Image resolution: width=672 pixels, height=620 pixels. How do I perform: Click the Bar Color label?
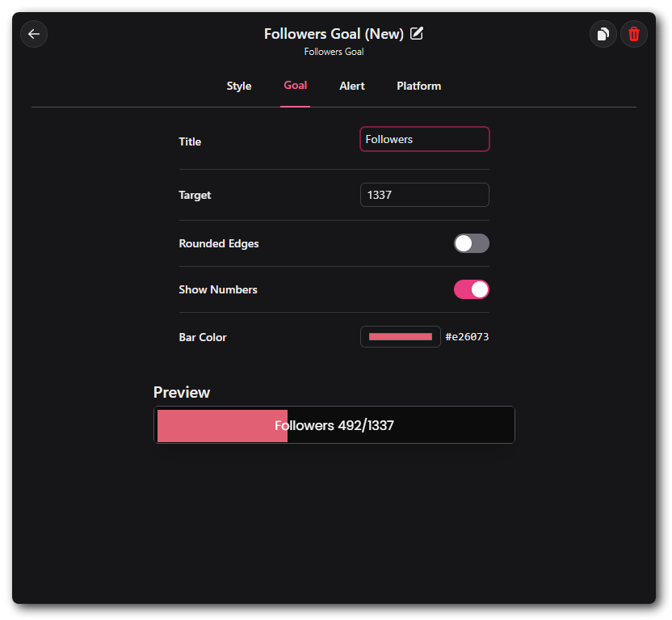pyautogui.click(x=203, y=337)
